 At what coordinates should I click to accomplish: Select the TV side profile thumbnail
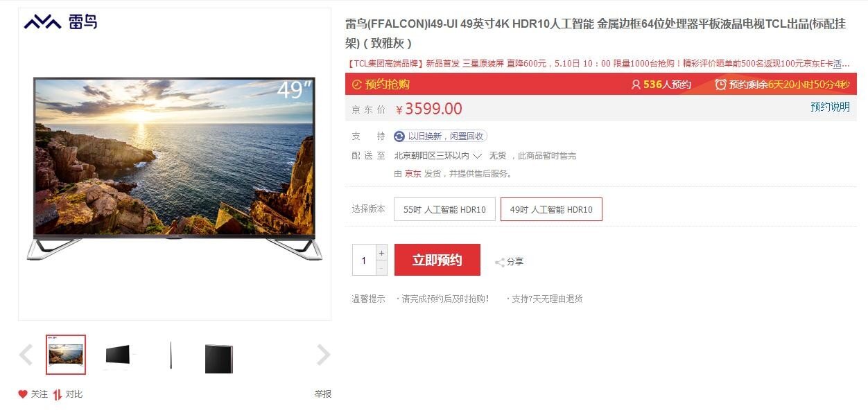pyautogui.click(x=171, y=355)
